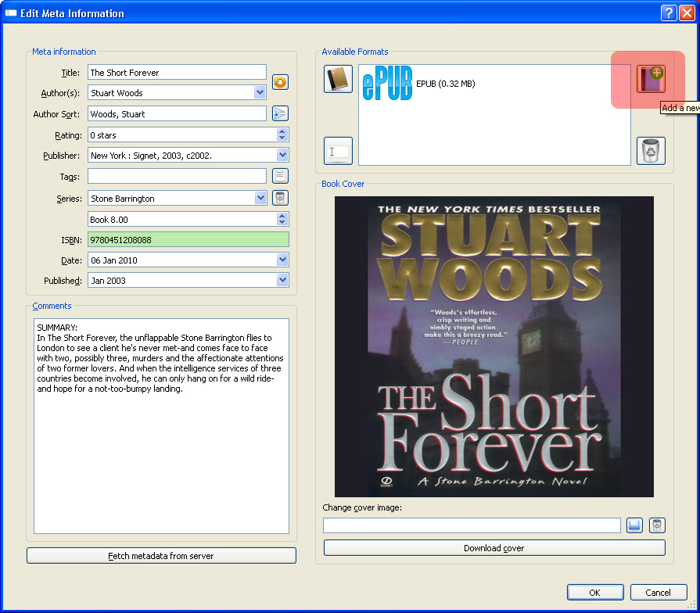
Task: Auto-generate author sort from author icon
Action: point(280,114)
